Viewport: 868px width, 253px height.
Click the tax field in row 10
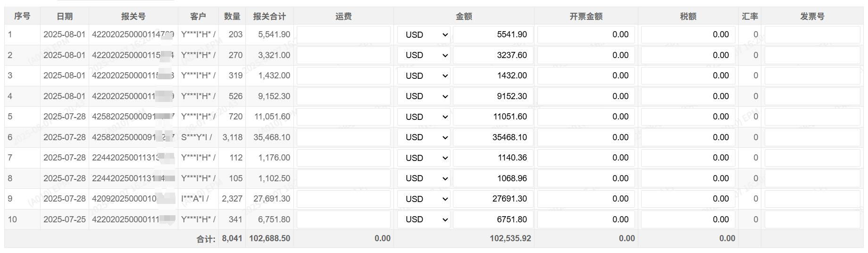point(688,219)
